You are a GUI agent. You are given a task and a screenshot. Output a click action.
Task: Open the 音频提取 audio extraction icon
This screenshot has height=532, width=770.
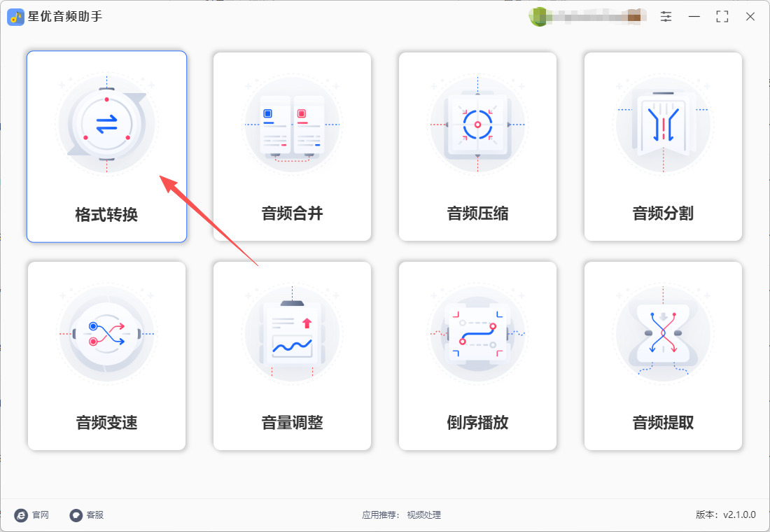click(663, 333)
